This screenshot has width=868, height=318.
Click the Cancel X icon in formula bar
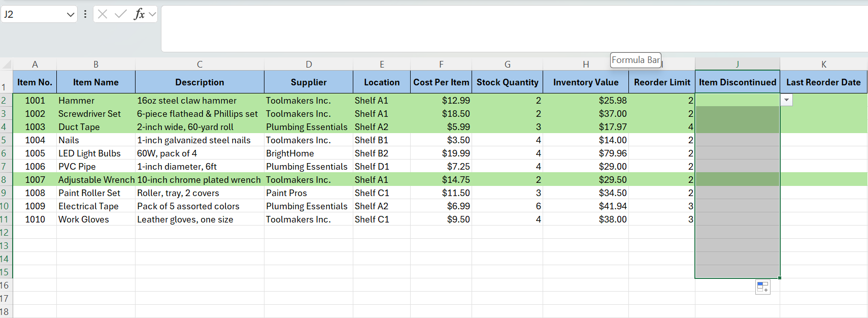click(103, 14)
